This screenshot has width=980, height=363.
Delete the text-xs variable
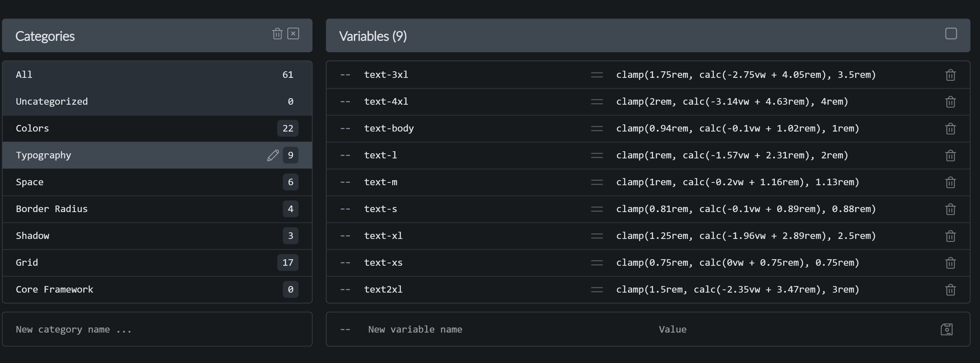point(950,263)
